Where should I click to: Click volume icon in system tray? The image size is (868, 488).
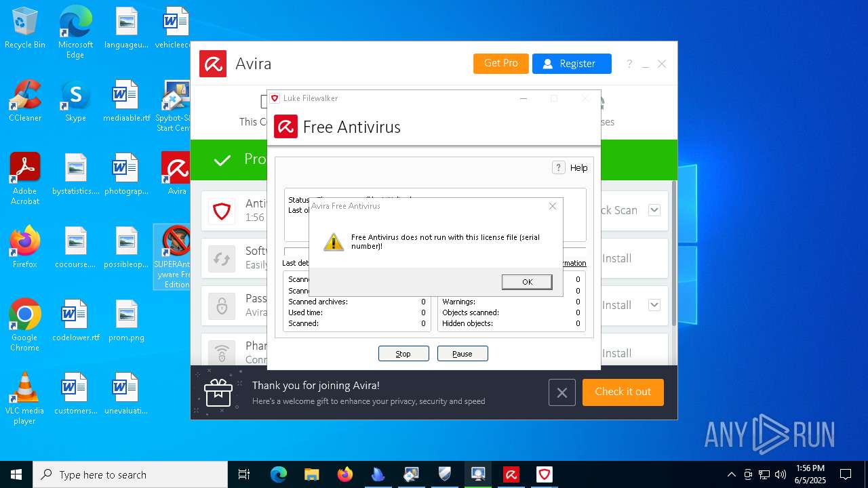tap(781, 474)
